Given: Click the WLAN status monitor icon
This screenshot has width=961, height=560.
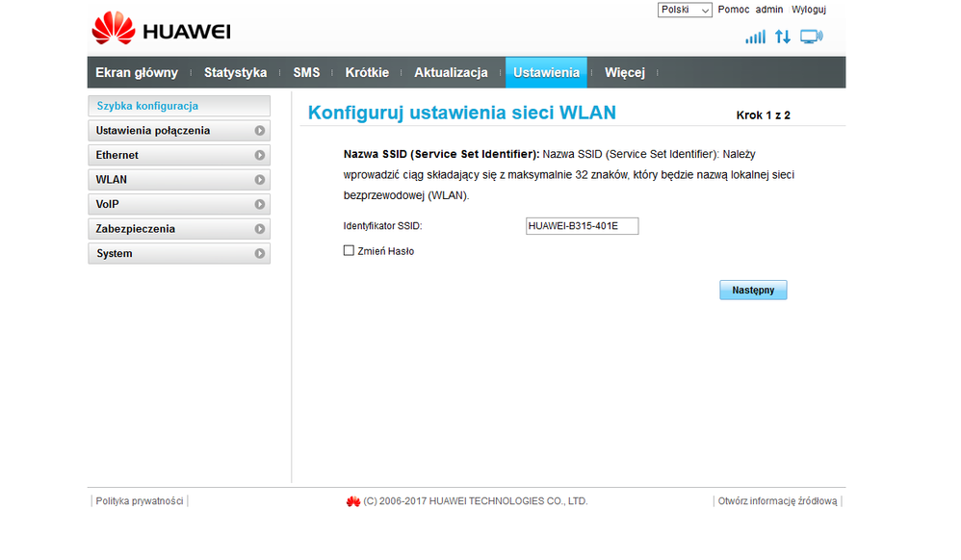Looking at the screenshot, I should click(x=812, y=37).
